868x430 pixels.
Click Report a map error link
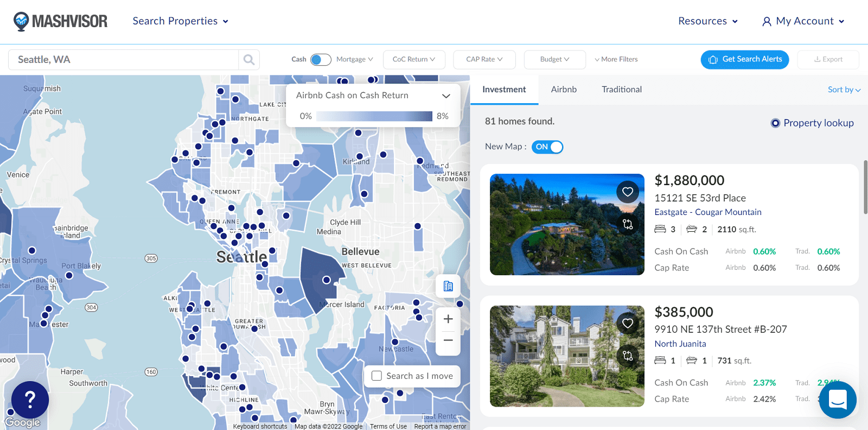(440, 426)
